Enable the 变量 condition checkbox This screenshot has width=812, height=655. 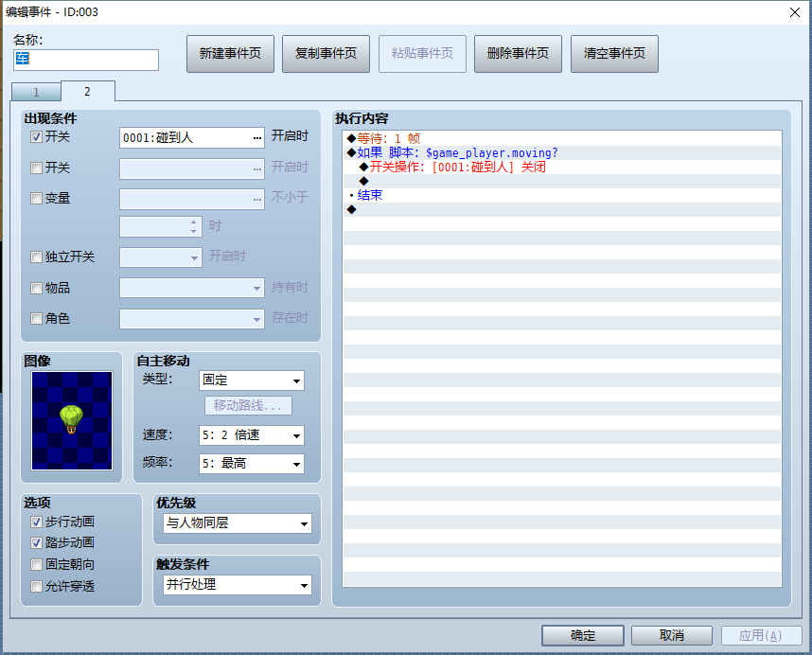[x=36, y=199]
